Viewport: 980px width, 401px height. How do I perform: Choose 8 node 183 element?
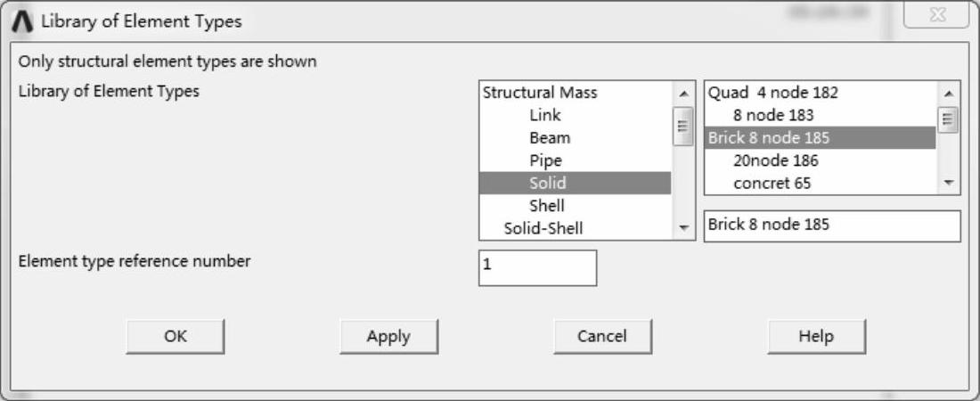[x=773, y=115]
